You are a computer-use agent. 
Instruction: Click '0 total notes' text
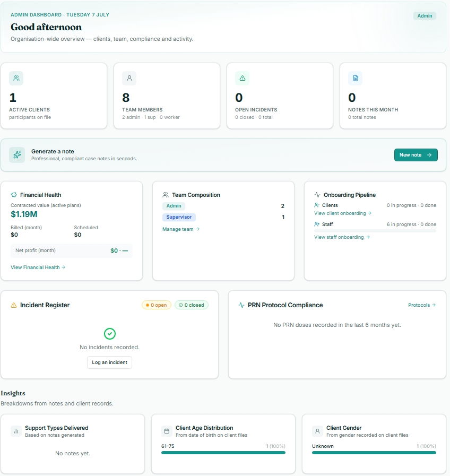pos(362,117)
